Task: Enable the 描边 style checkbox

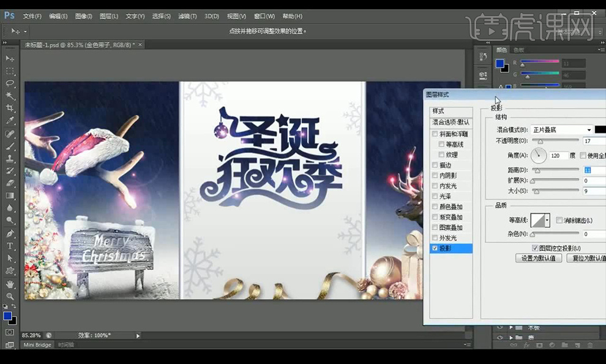Action: (x=435, y=165)
